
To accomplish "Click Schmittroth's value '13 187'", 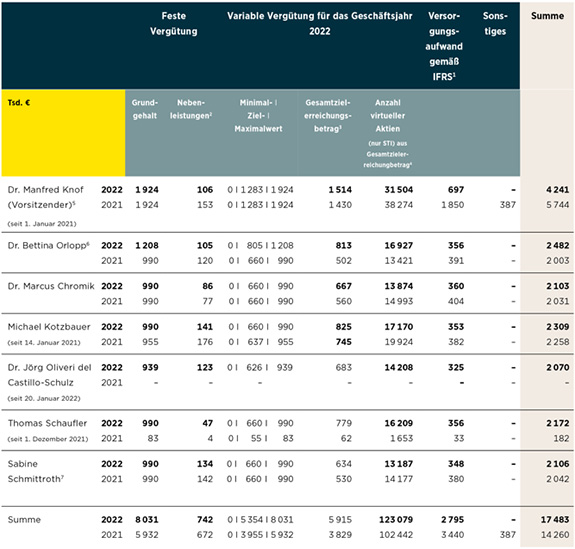I will pyautogui.click(x=399, y=464).
